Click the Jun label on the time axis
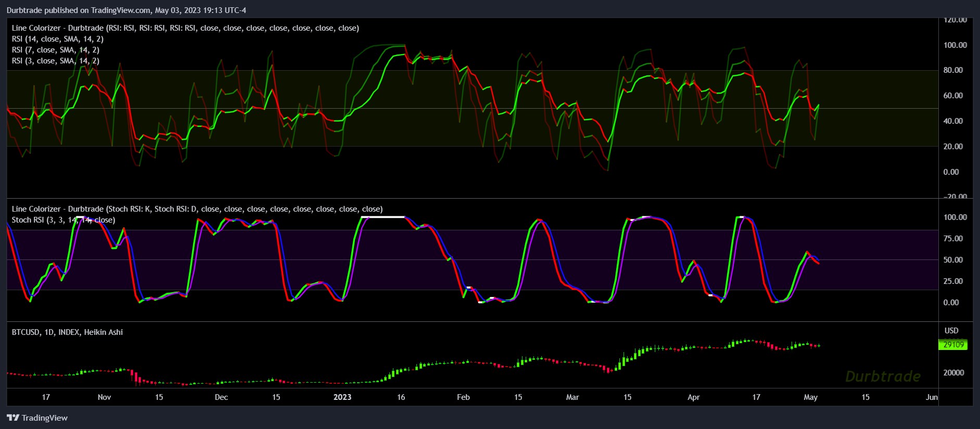 click(932, 397)
